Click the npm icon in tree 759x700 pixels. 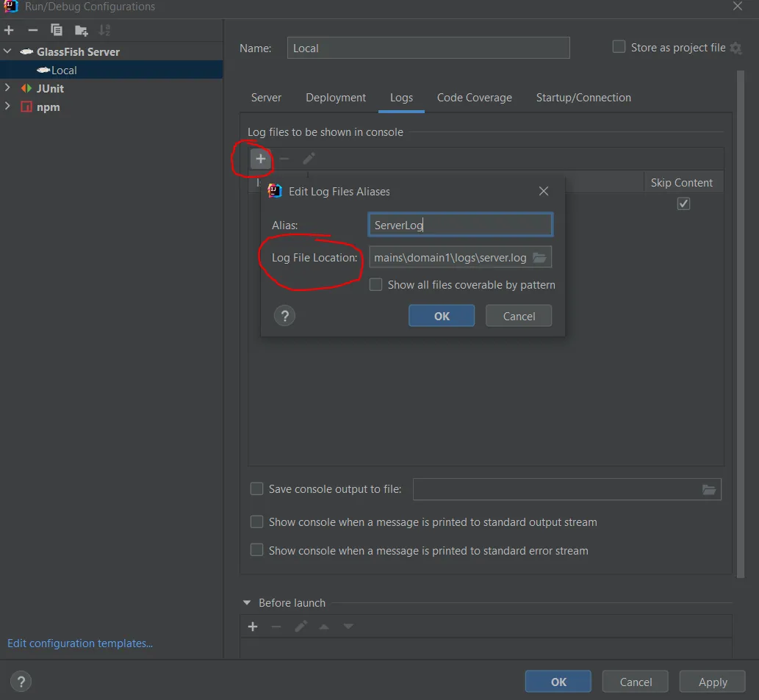click(x=26, y=107)
